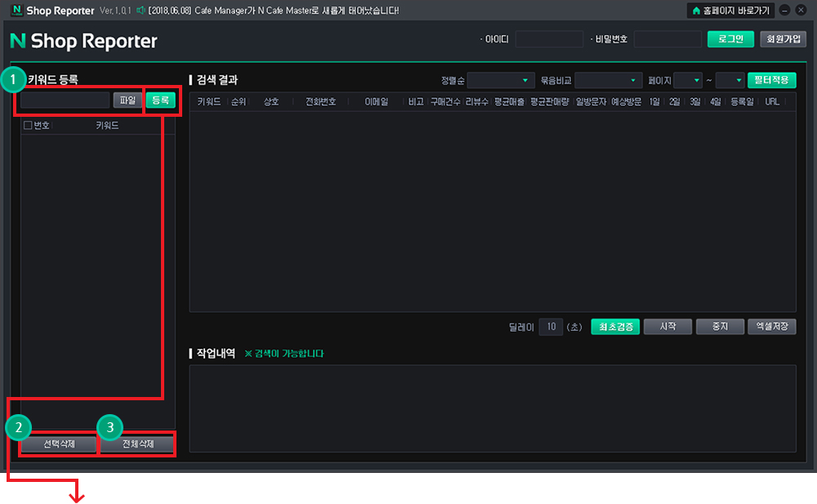Open the 페이지 end range dropdown

click(730, 80)
